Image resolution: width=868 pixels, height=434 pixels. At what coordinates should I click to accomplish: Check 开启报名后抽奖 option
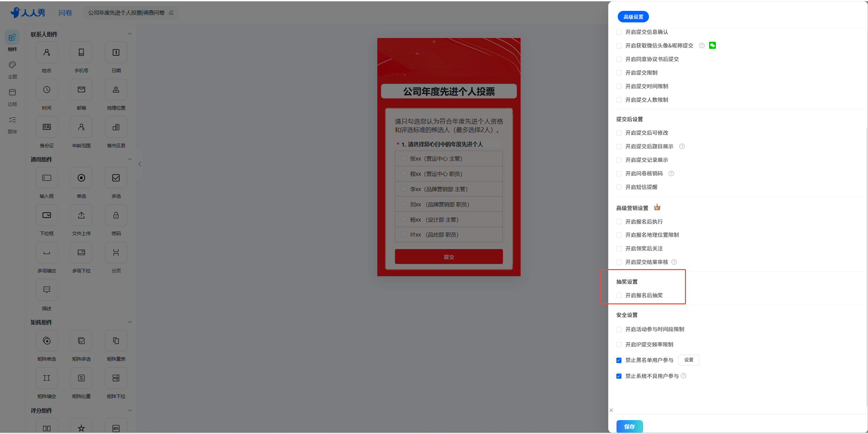(619, 296)
